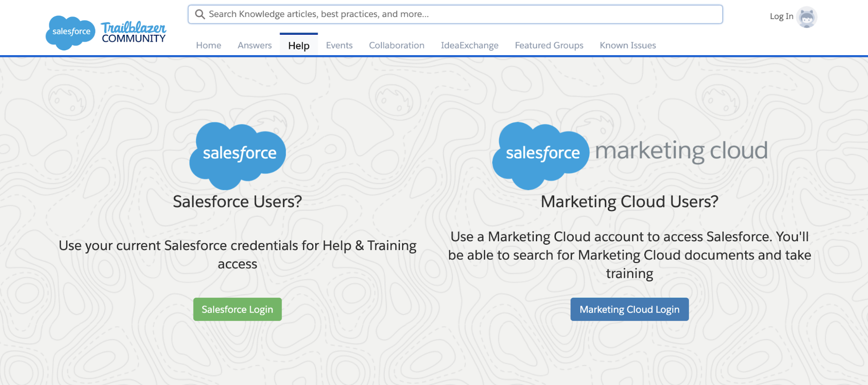Click the Astro avatar icon near Log In
Screen dimensions: 868x385
click(807, 17)
